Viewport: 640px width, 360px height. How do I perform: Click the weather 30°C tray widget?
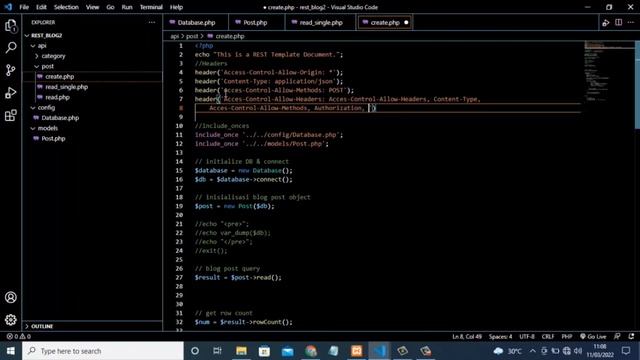(x=507, y=351)
